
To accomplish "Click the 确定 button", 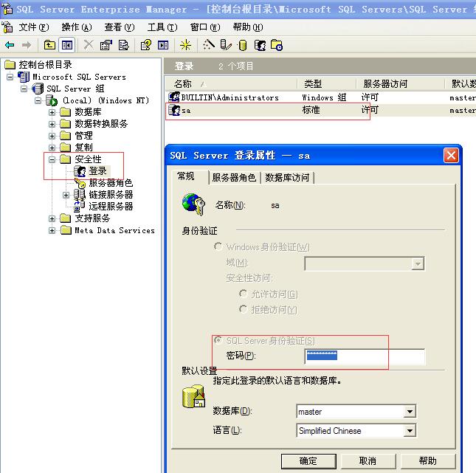I will coord(308,461).
